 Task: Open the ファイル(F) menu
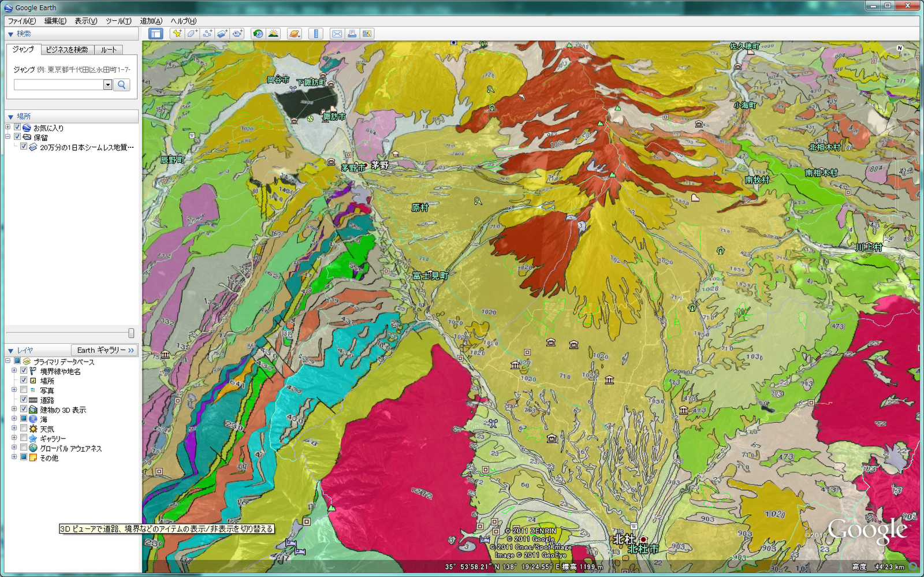pyautogui.click(x=22, y=21)
